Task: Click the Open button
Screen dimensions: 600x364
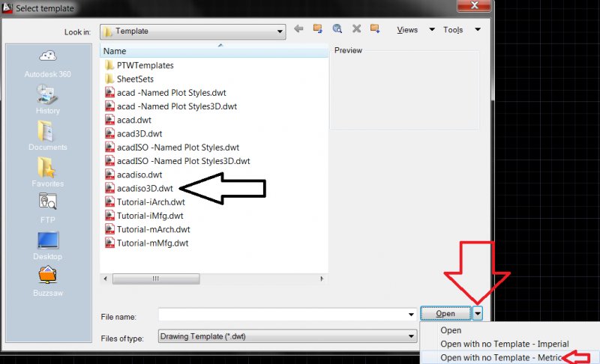Action: [445, 314]
